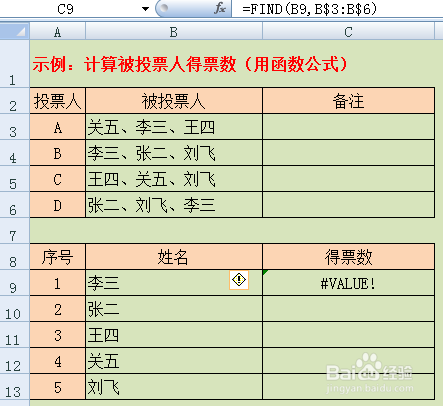Click name cell 王四 in row 11
The image size is (443, 406).
click(x=174, y=335)
